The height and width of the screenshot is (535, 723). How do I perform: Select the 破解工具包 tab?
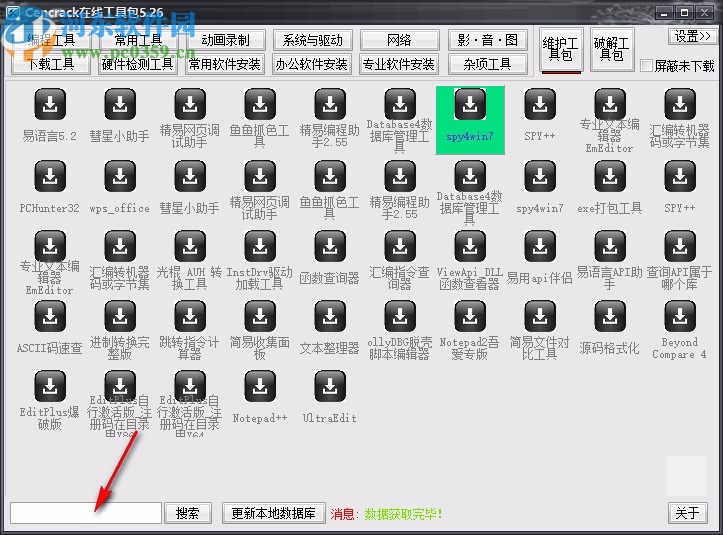coord(612,49)
